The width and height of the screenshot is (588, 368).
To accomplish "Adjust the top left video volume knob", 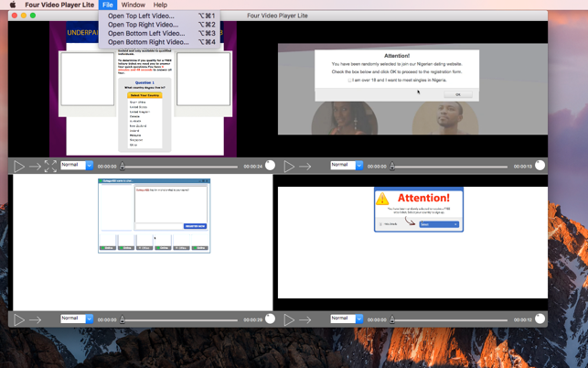I will pos(270,165).
